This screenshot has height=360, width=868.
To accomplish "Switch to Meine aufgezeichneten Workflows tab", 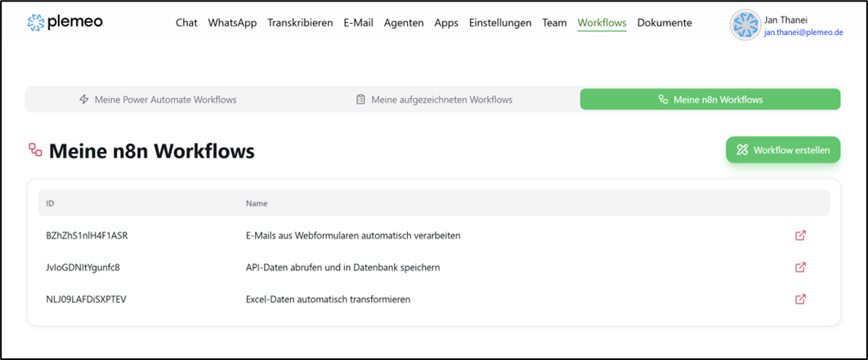I will (x=434, y=100).
